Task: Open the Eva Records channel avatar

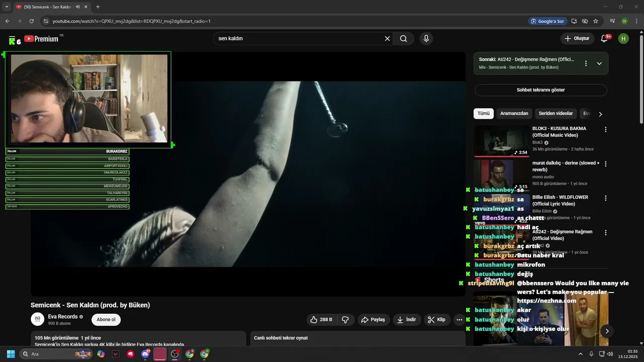Action: (x=38, y=319)
